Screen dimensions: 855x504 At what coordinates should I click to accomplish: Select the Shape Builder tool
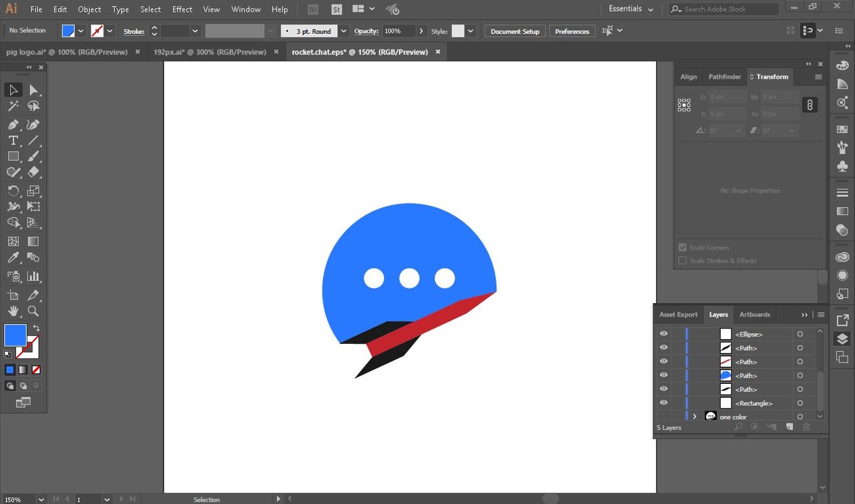coord(13,223)
